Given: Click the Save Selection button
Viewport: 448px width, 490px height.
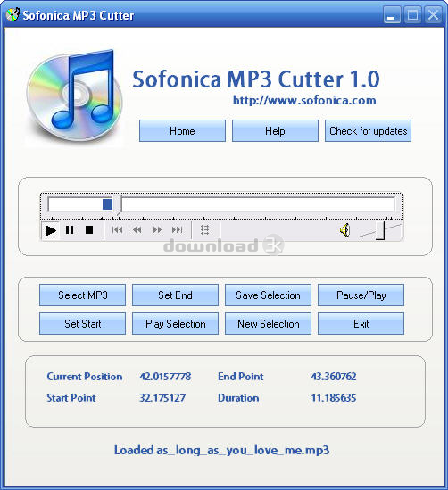Looking at the screenshot, I should pyautogui.click(x=268, y=295).
